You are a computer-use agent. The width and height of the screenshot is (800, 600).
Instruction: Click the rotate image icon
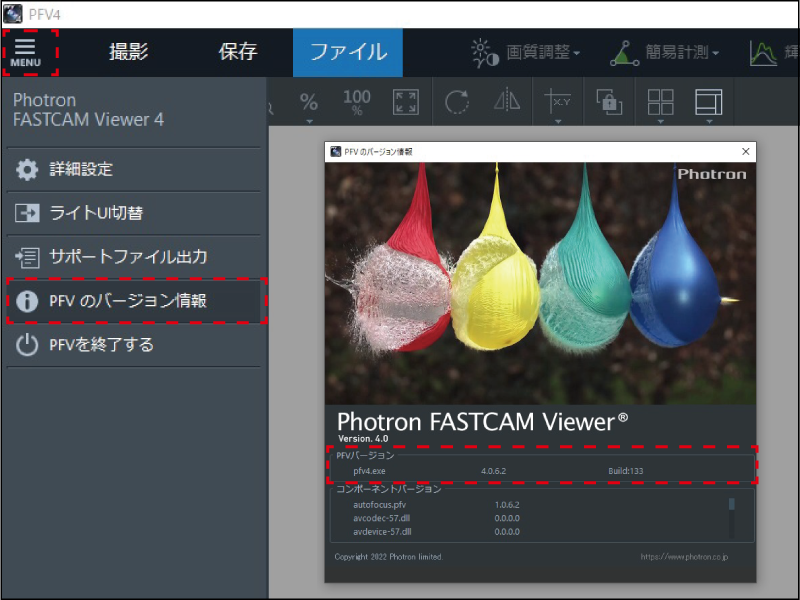coord(457,102)
